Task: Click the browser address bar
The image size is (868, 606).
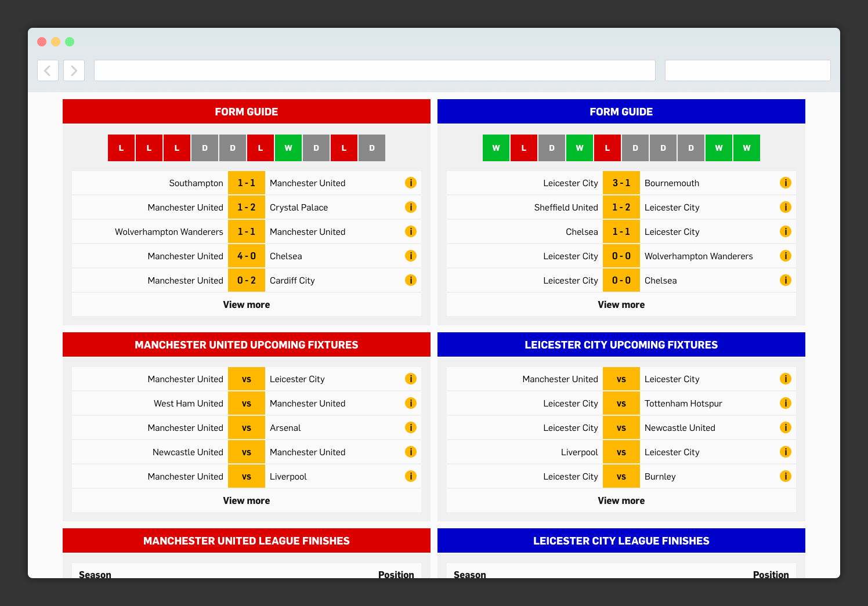Action: click(375, 70)
